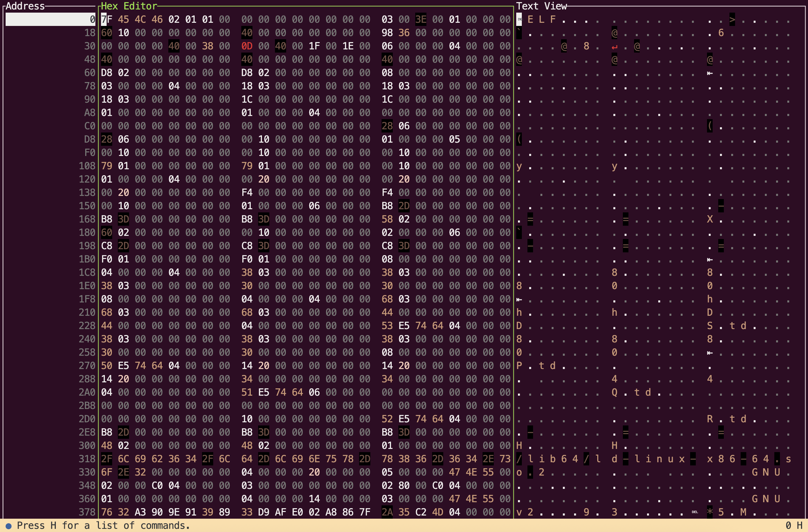Click the highlighted address field showing 0
Viewport: 808px width, 532px height.
point(50,20)
